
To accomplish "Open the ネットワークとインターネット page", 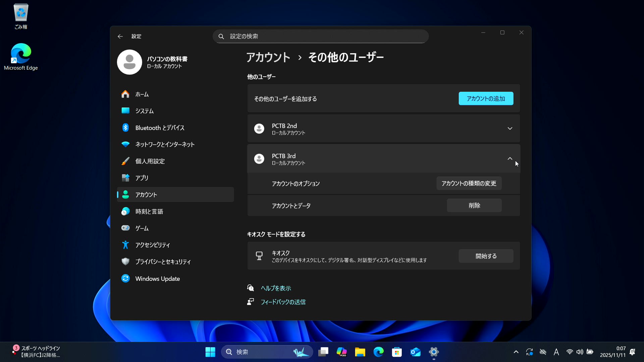I will point(165,144).
